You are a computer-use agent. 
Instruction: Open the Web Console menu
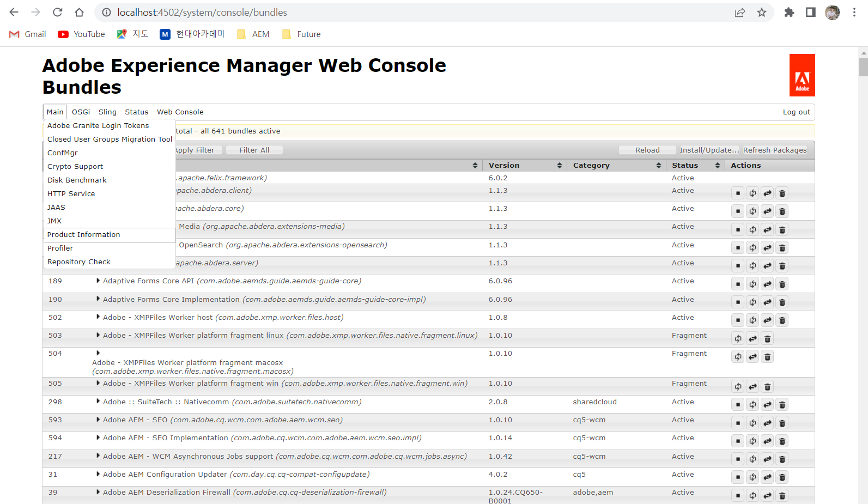pos(180,112)
